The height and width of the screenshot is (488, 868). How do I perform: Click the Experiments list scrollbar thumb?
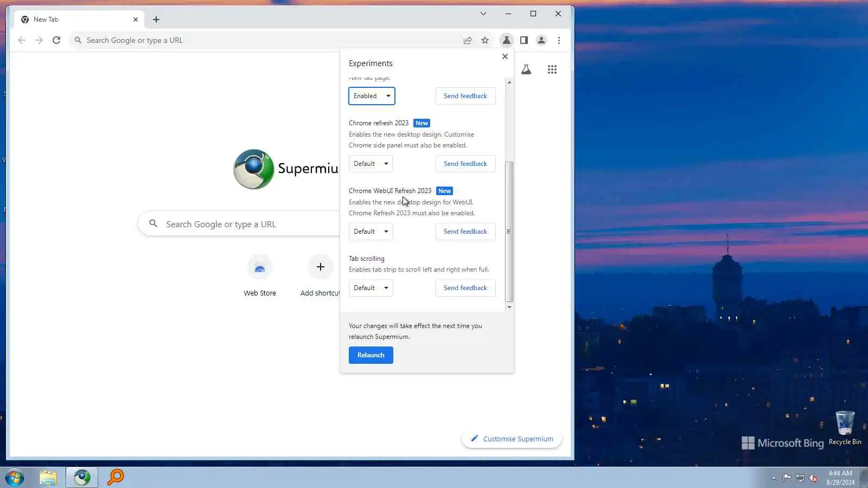tap(509, 232)
